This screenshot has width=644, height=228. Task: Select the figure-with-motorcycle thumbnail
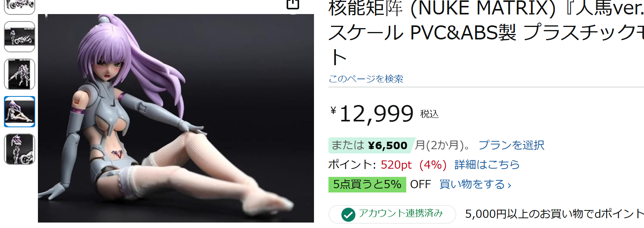(20, 37)
